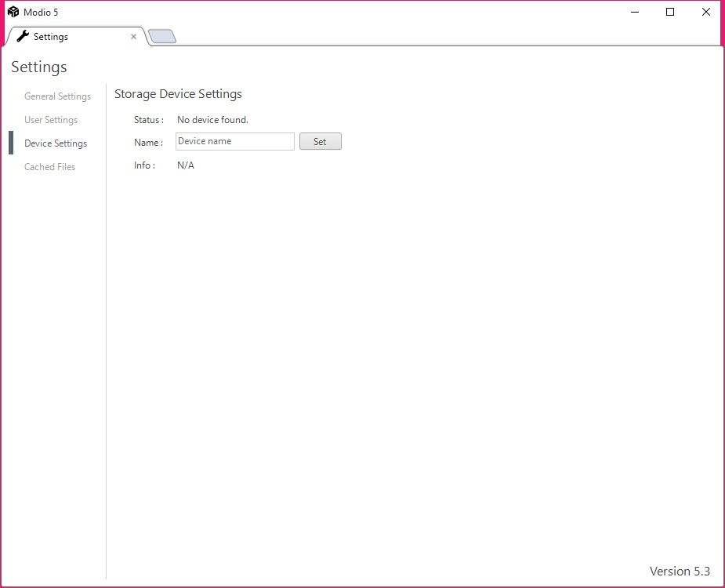
Task: Close the Settings tab
Action: [133, 37]
